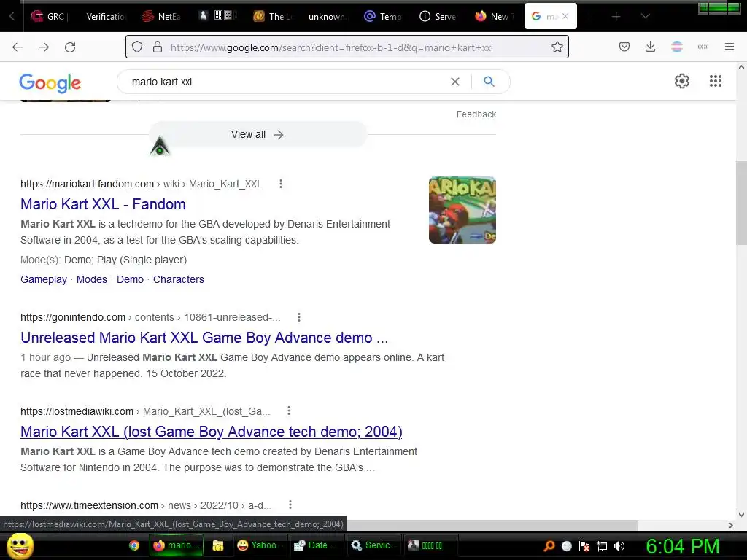Open the Firefox hamburger menu

coord(729,47)
